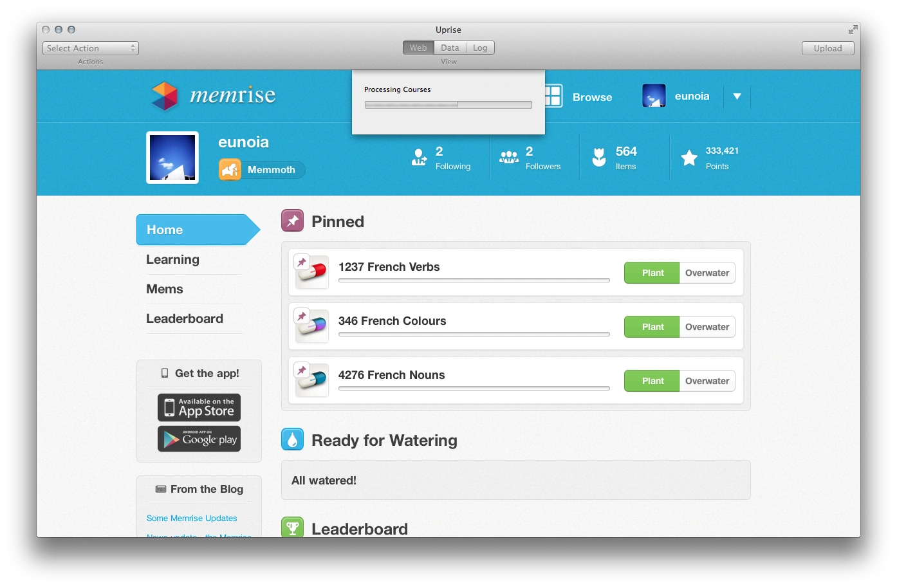The height and width of the screenshot is (588, 897).
Task: Click the memrise wordmark text
Action: (x=233, y=95)
